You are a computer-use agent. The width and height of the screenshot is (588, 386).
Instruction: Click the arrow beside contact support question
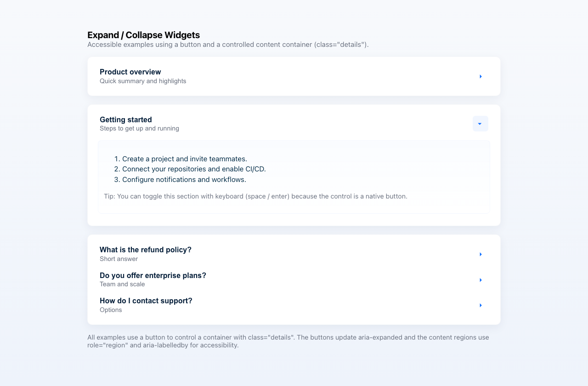pyautogui.click(x=481, y=305)
